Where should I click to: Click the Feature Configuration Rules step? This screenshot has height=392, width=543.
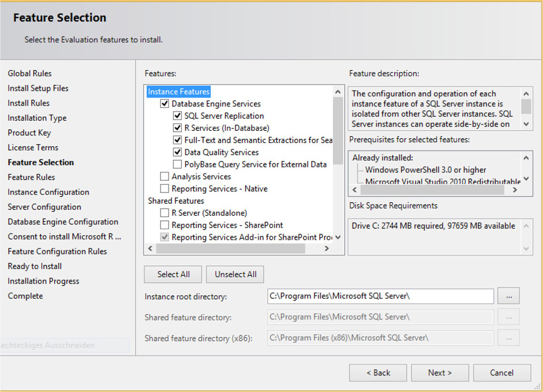pos(57,252)
